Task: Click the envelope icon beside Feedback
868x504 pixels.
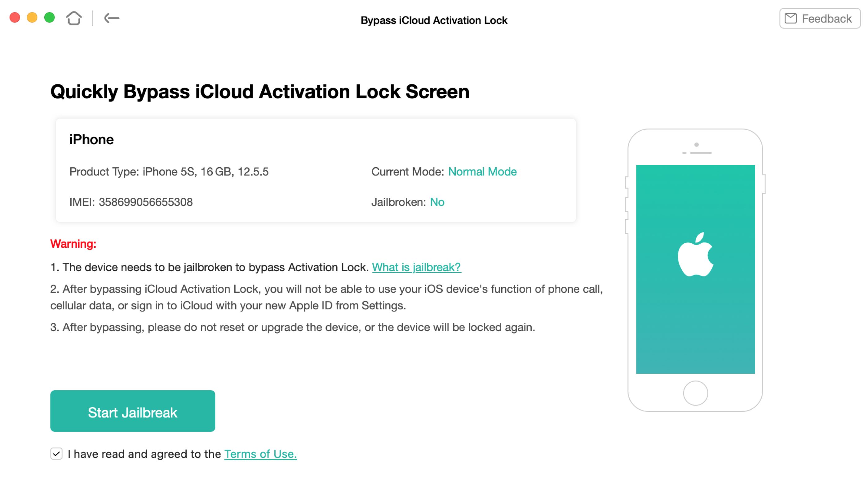Action: click(x=790, y=18)
